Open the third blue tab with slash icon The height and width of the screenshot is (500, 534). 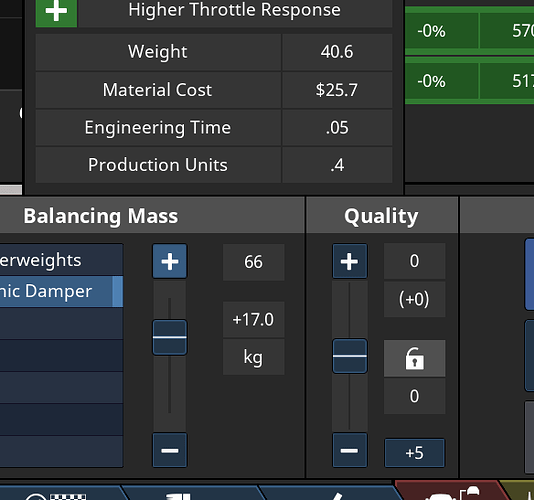click(330, 493)
